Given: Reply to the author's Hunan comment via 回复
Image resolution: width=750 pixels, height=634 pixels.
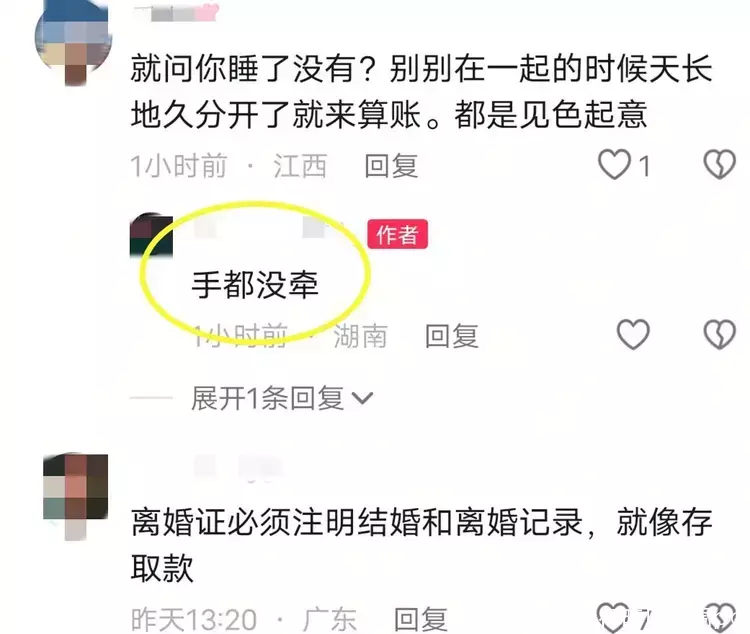Looking at the screenshot, I should point(452,335).
